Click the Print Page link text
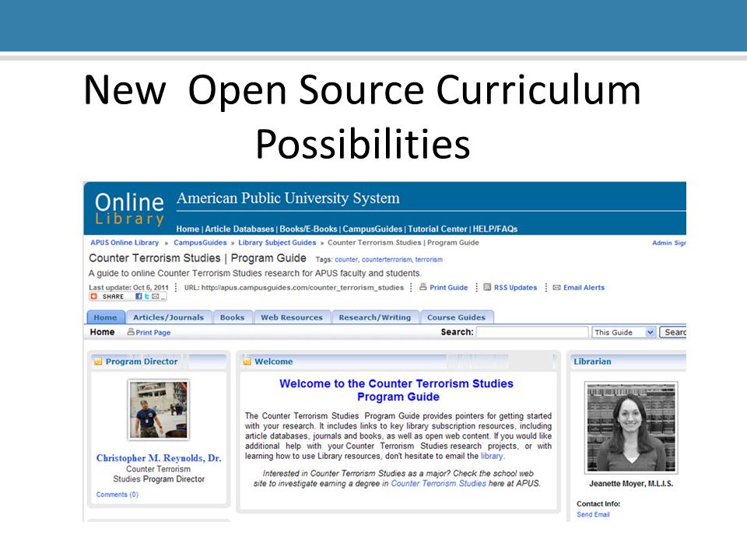The image size is (747, 560). [x=153, y=332]
